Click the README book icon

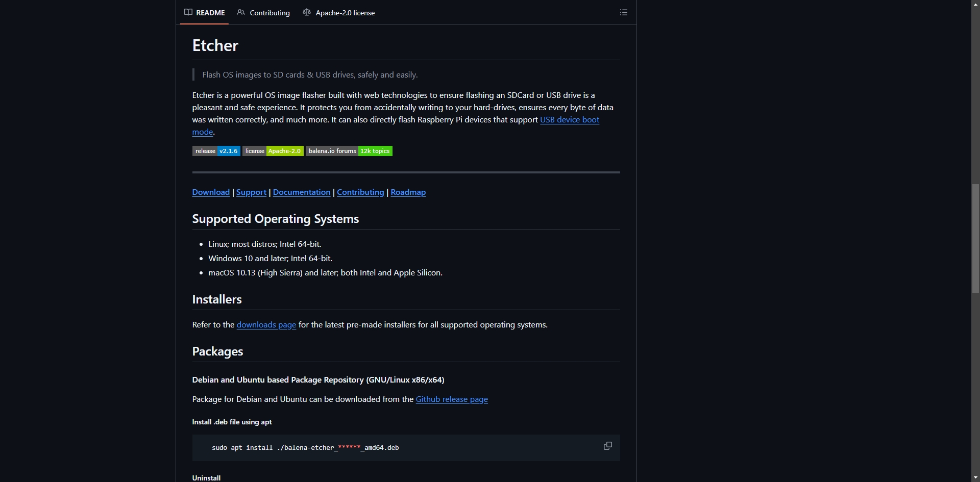pos(188,12)
